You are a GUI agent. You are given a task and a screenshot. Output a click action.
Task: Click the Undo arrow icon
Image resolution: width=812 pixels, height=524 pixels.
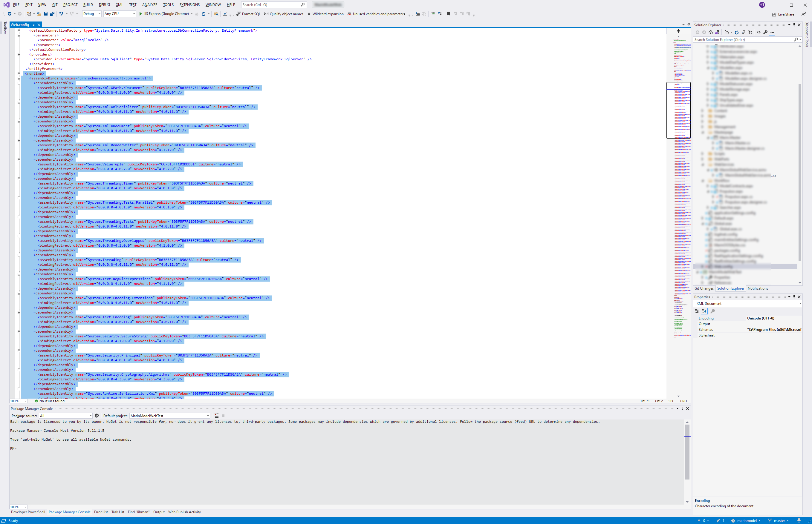pos(61,14)
